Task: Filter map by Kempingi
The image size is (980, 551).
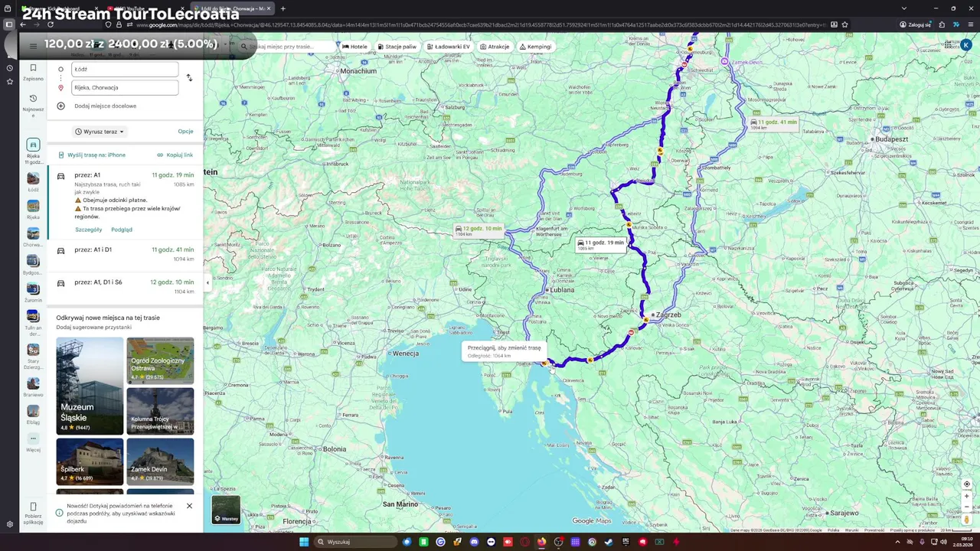Action: click(x=535, y=47)
